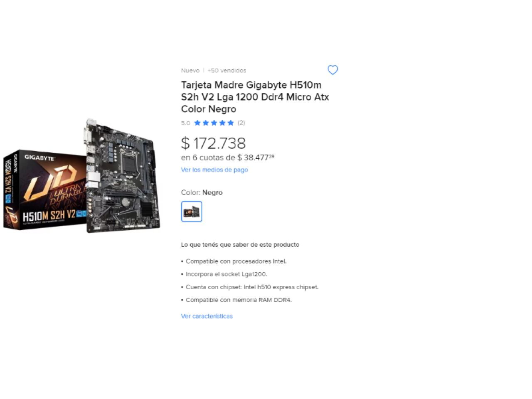Select the Negro color thumbnail
Screen dimensions: 532x399
click(192, 211)
